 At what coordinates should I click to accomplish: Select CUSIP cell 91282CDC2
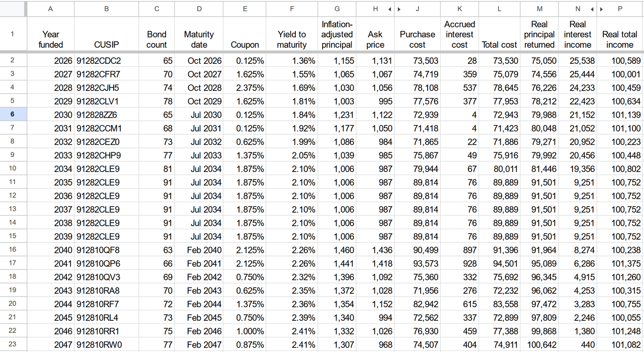107,61
